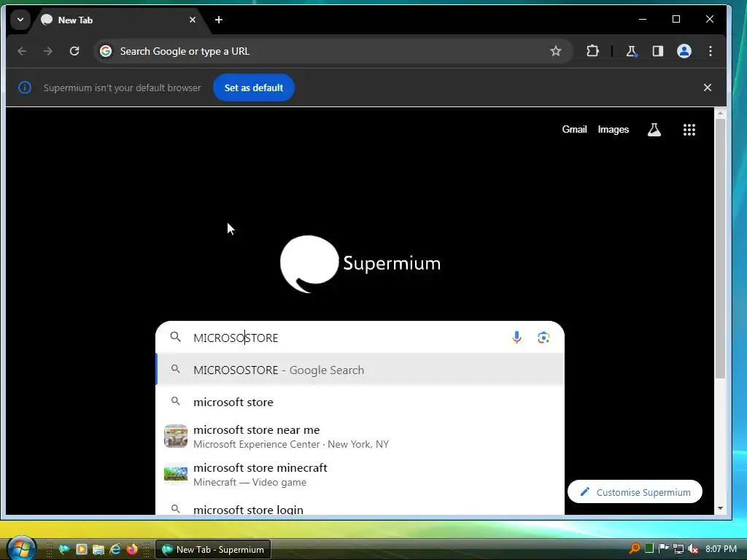Start voice search with microphone
The image size is (747, 560).
pyautogui.click(x=516, y=338)
